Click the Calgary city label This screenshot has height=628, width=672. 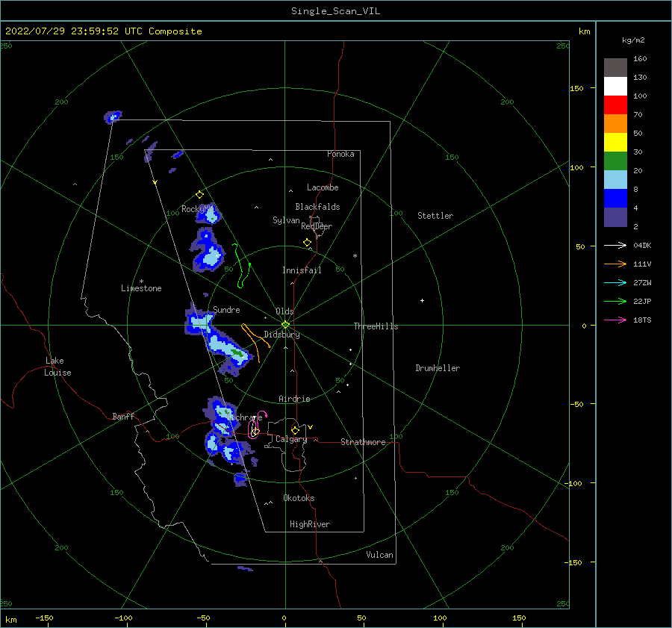pos(291,439)
